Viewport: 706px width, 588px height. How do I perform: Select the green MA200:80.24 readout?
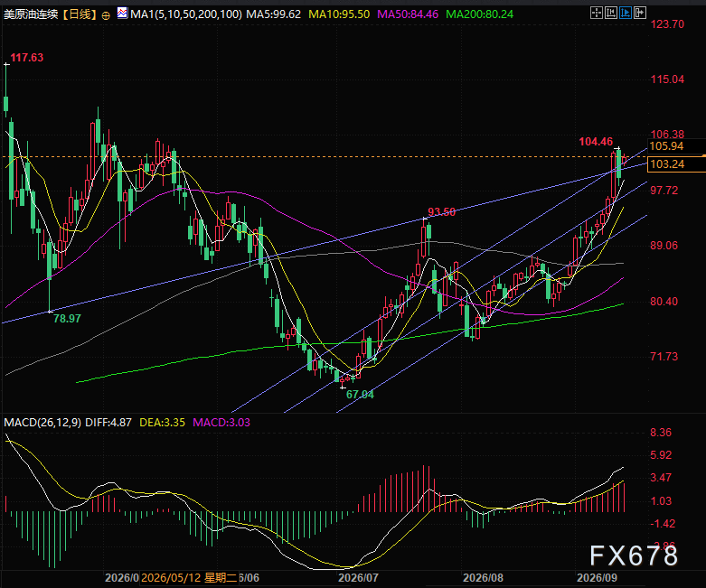click(479, 14)
